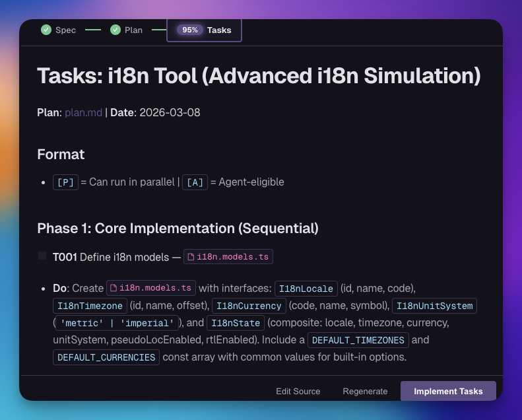The image size is (522, 420).
Task: Click the file icon in the Do: Create chip
Action: tap(114, 288)
